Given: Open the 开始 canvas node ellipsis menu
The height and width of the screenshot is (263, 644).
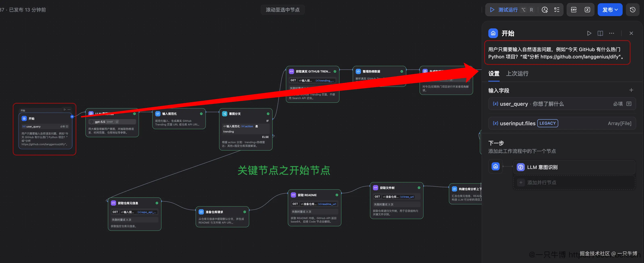Looking at the screenshot, I should tap(69, 110).
